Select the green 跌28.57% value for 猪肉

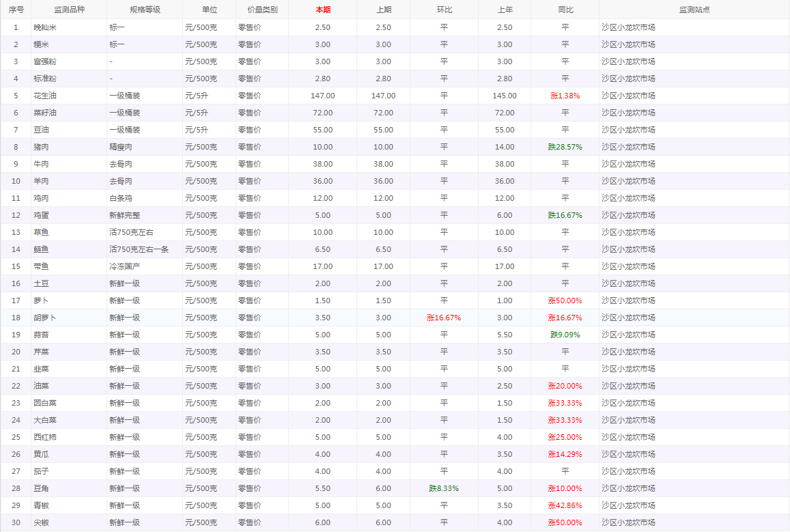pos(565,147)
